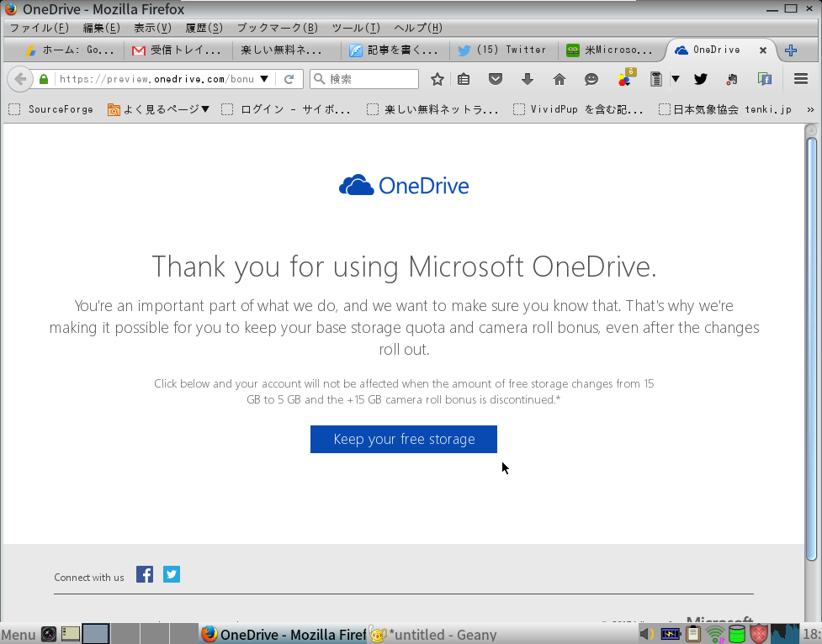Click the battery tray icon
Image resolution: width=822 pixels, height=644 pixels.
[x=670, y=634]
